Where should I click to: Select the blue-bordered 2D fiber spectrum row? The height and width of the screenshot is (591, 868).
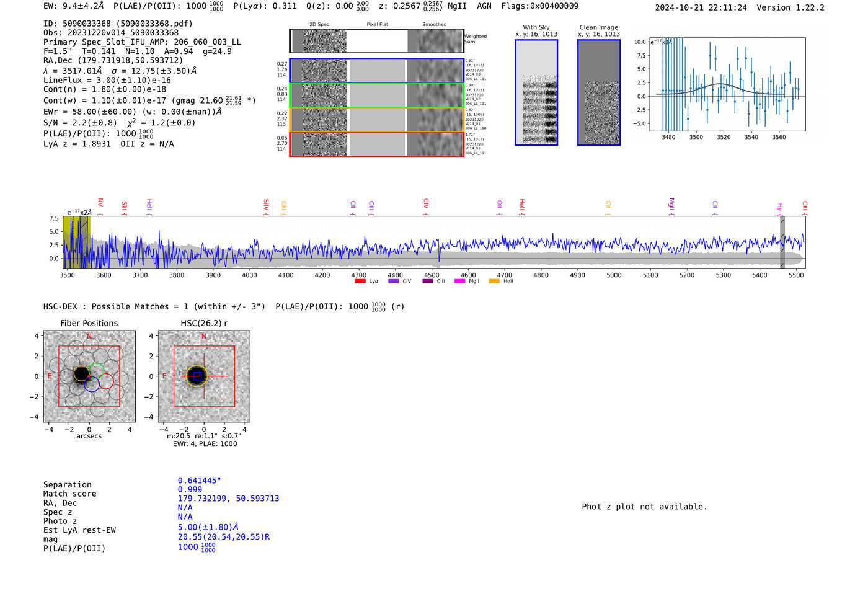[376, 71]
